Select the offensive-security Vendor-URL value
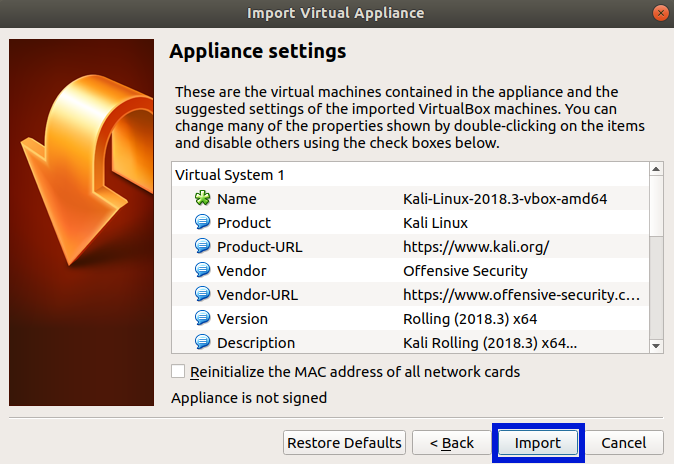 click(521, 295)
